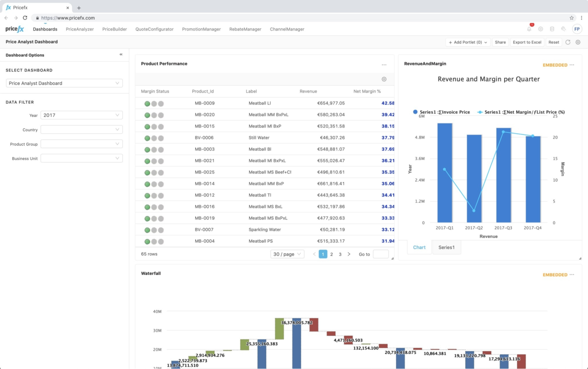
Task: Go to page 3 of the product table
Action: (340, 254)
